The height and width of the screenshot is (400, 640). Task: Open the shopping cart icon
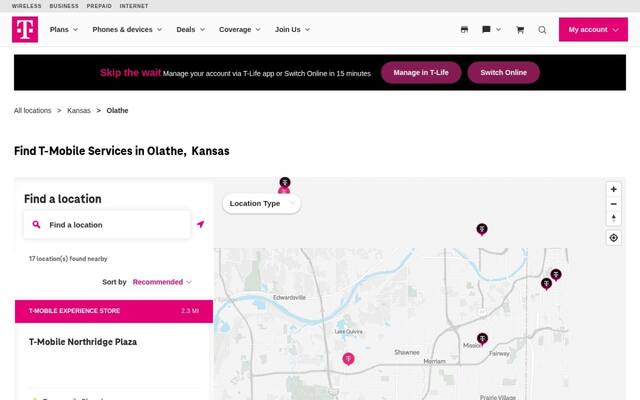click(520, 30)
